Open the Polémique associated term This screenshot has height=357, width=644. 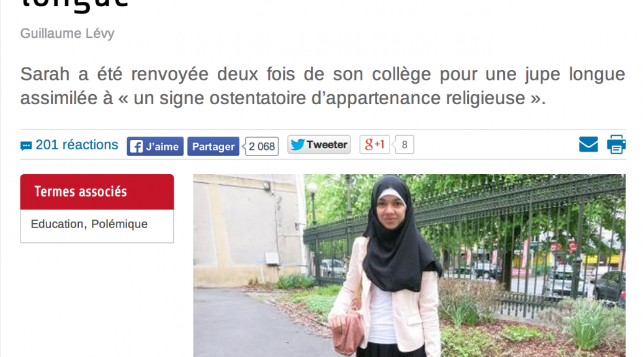tap(119, 224)
